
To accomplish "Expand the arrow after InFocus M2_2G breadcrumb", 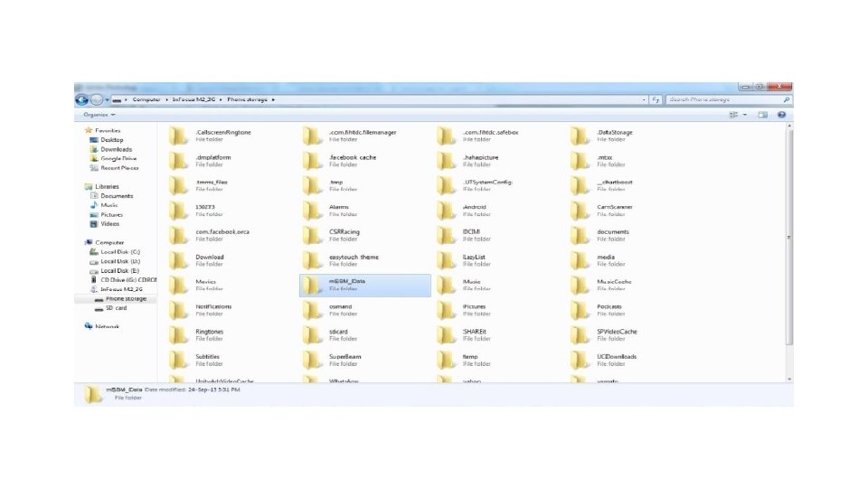I will pyautogui.click(x=221, y=99).
